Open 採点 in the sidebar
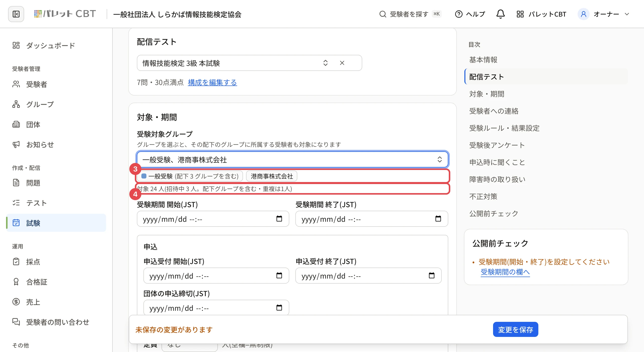This screenshot has width=644, height=352. click(x=56, y=262)
